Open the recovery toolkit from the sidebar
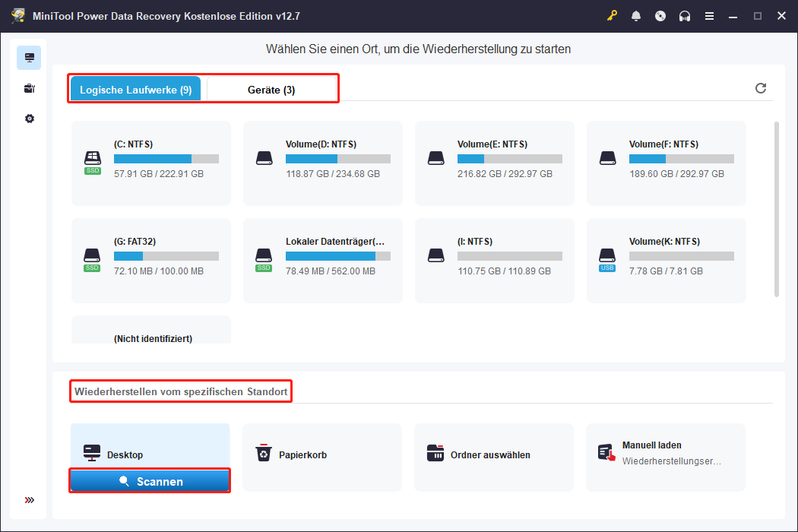Screen dimensions: 798x532 pyautogui.click(x=29, y=88)
